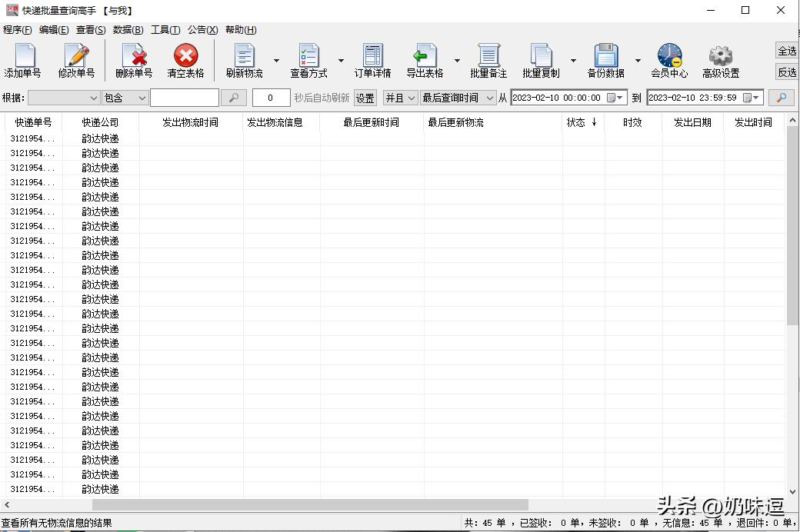The height and width of the screenshot is (532, 800).
Task: Click the 时效 column header
Action: tap(632, 122)
